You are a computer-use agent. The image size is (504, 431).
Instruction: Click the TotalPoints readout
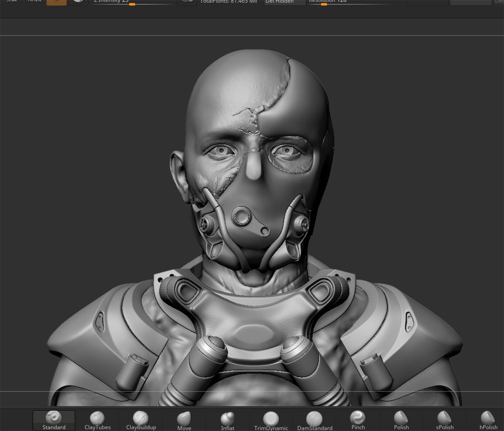click(228, 2)
